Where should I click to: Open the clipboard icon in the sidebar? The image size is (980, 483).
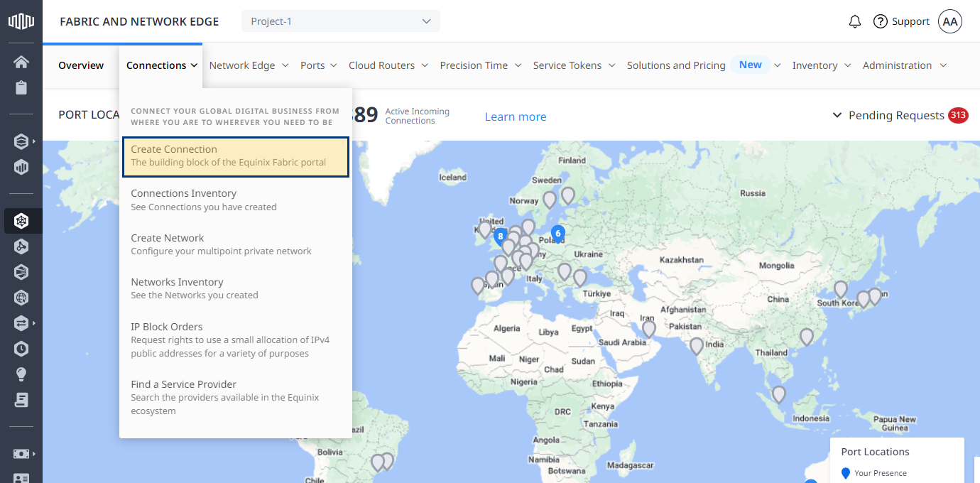tap(21, 87)
